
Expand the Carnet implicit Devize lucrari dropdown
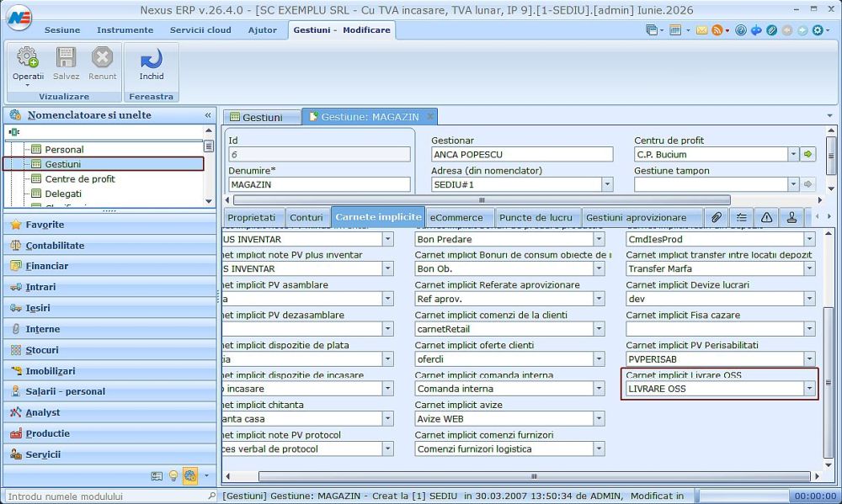pyautogui.click(x=809, y=299)
